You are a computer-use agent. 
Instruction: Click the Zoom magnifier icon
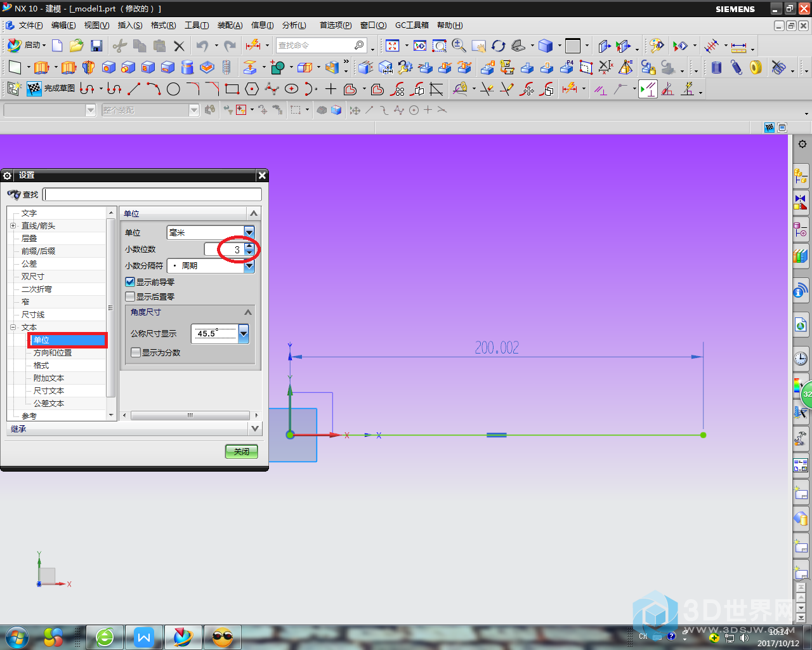tap(459, 46)
